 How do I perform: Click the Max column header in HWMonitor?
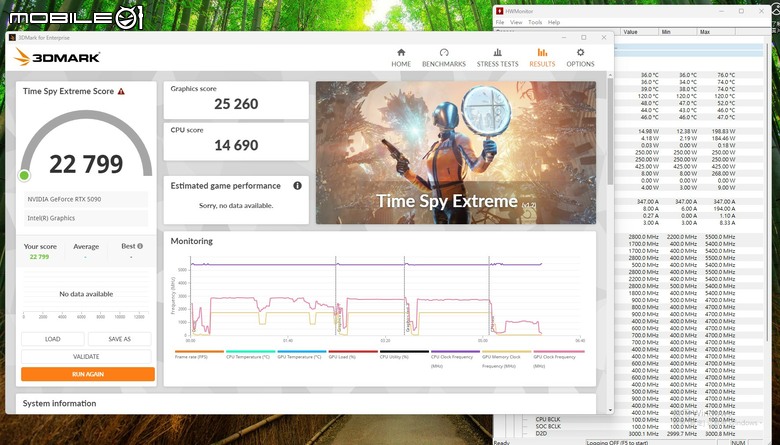tap(716, 32)
